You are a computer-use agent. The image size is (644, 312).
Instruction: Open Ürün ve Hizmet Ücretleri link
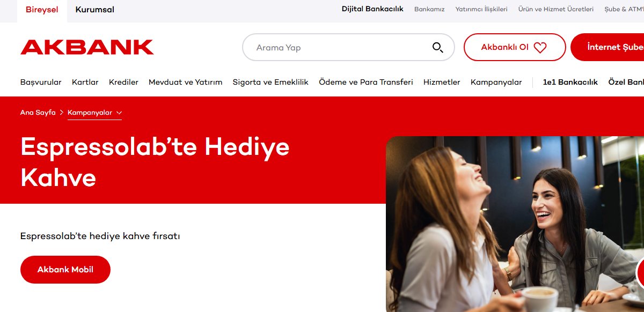pos(555,9)
